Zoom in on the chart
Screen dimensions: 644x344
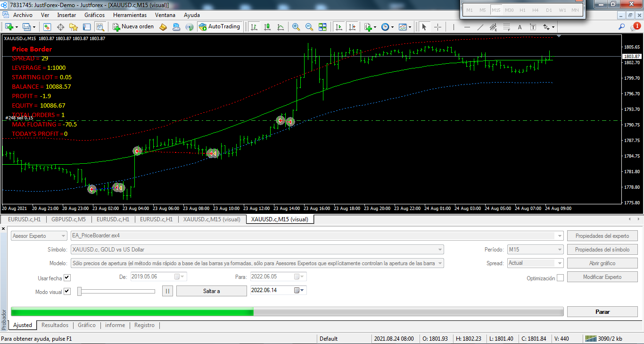point(296,27)
